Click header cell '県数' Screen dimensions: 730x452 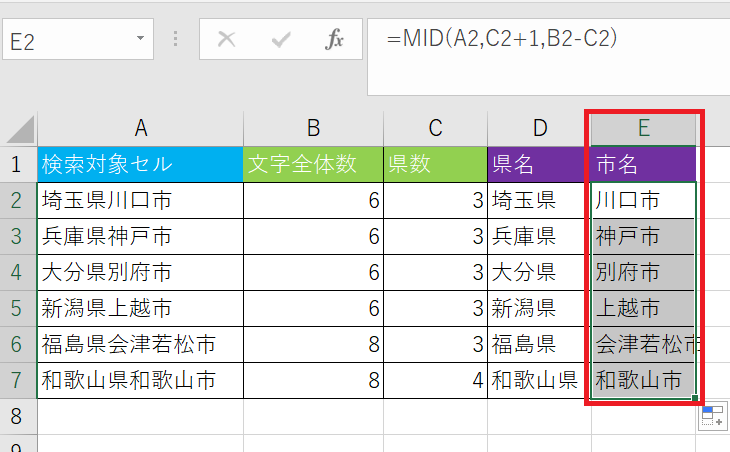point(435,164)
